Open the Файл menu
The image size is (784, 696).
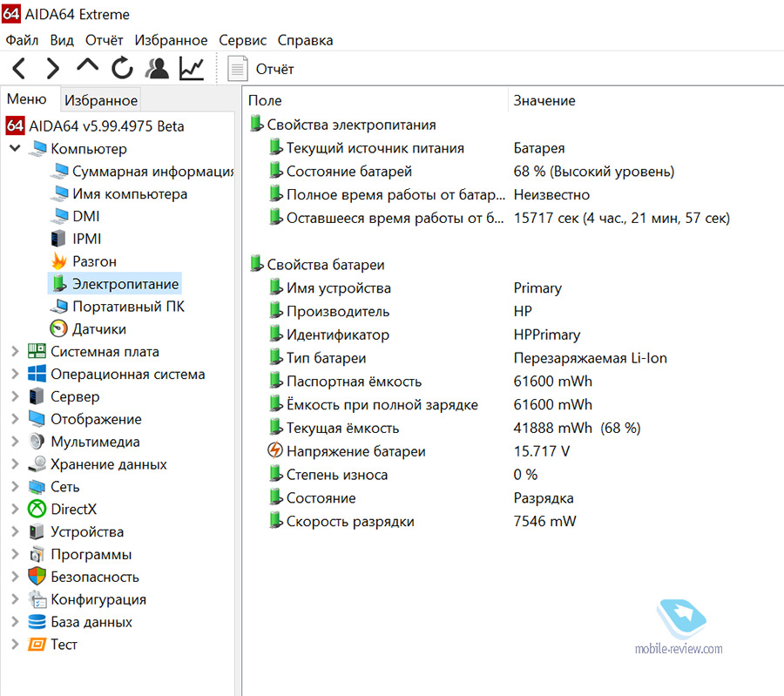pos(22,40)
